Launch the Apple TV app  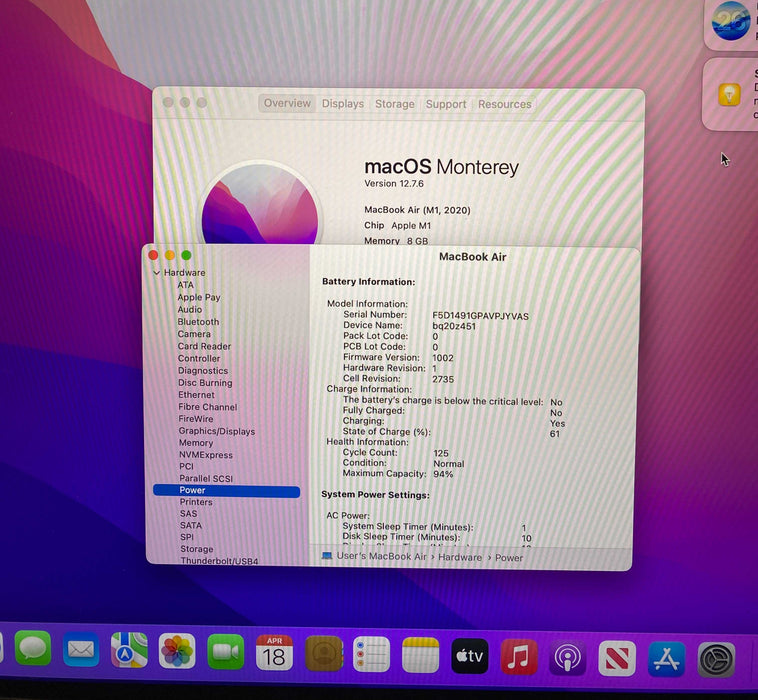[x=470, y=656]
